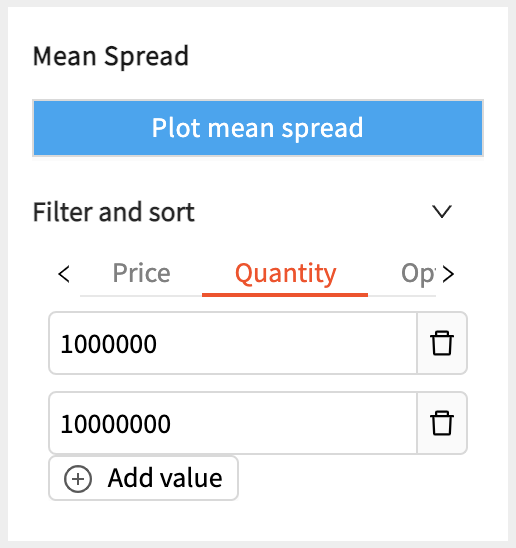Screen dimensions: 516x548
Task: Click the number text 1000000
Action: point(109,344)
